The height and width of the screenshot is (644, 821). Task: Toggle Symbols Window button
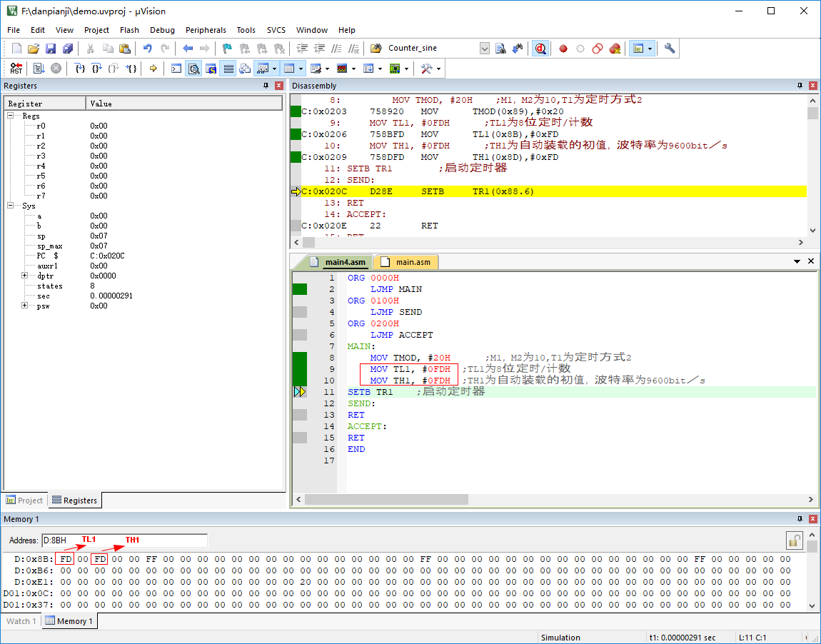coord(211,69)
